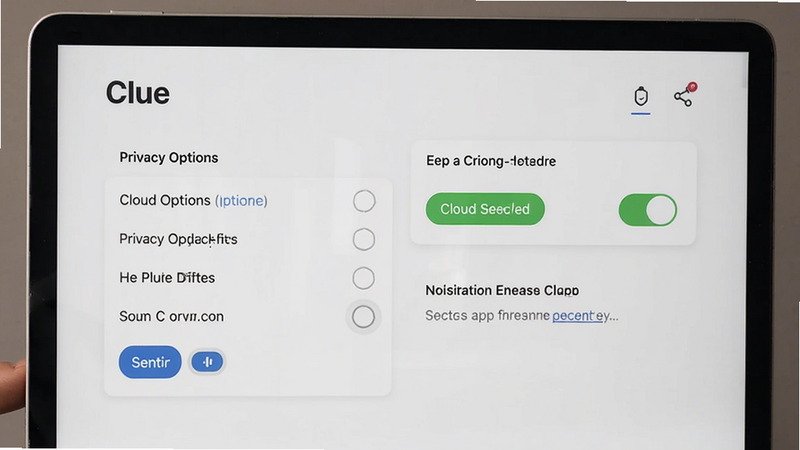Click the He Pluie Diftes row label
This screenshot has height=450, width=800.
coord(167,278)
